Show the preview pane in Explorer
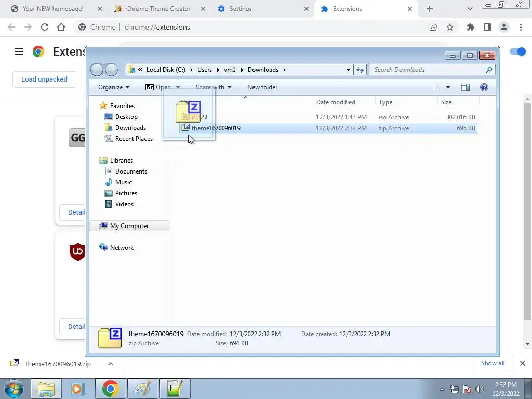The height and width of the screenshot is (399, 532). pos(465,87)
